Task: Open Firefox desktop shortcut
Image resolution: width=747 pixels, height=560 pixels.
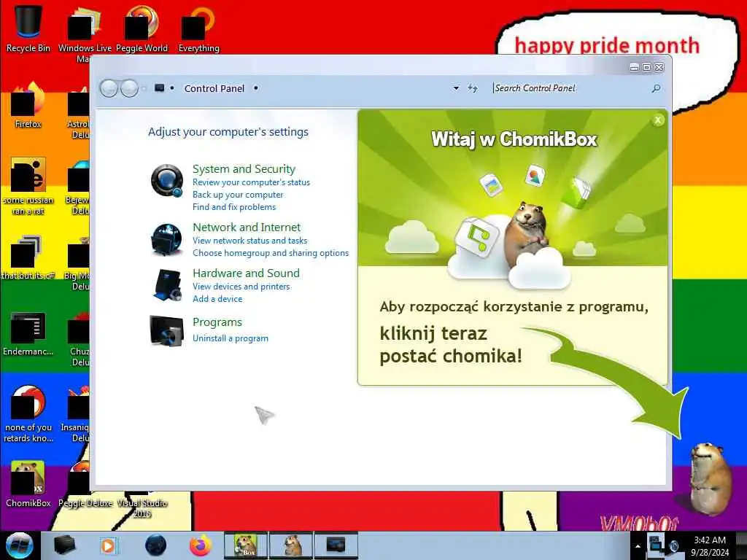Action: [x=28, y=106]
